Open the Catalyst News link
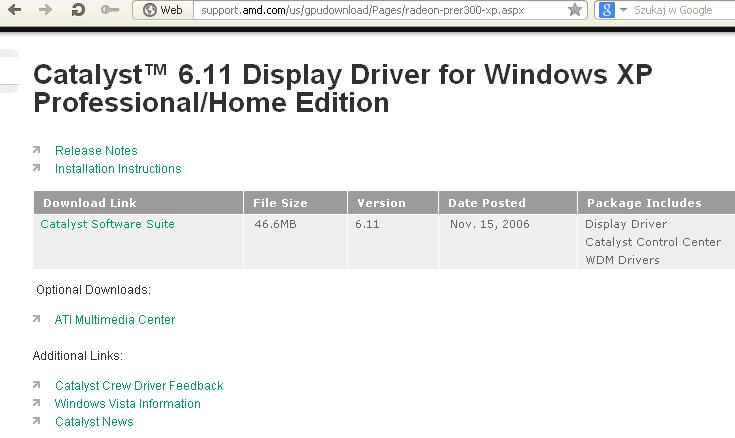This screenshot has width=735, height=438. tap(94, 422)
